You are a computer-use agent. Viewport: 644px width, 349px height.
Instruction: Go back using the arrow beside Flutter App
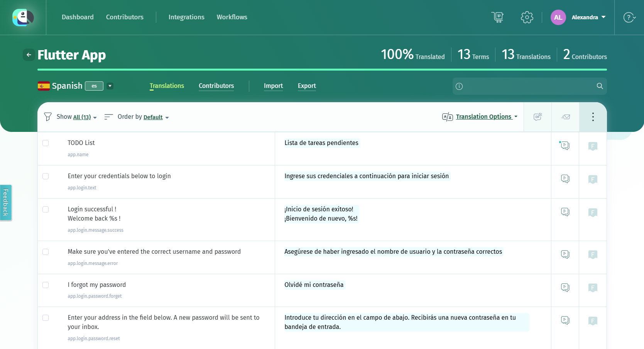point(29,55)
